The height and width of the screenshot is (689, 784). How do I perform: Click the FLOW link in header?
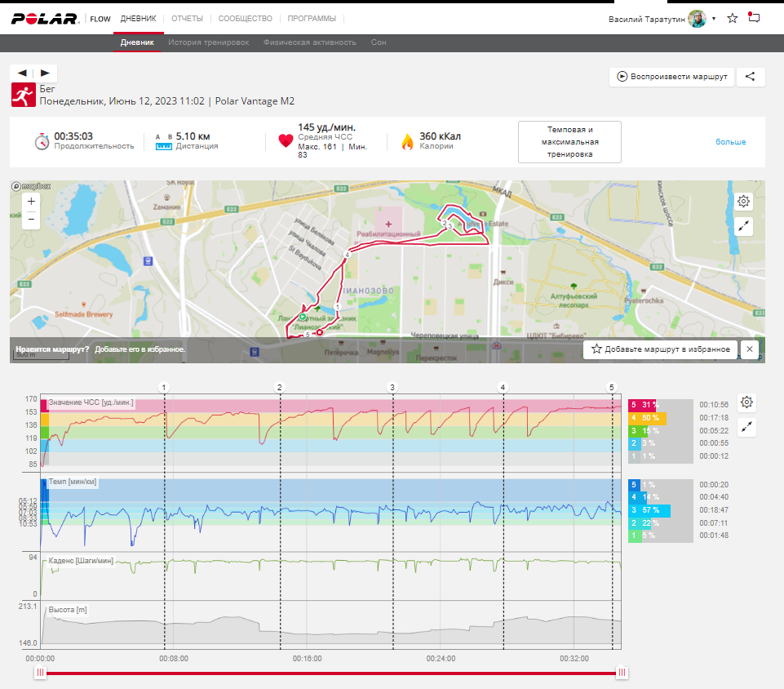(100, 19)
